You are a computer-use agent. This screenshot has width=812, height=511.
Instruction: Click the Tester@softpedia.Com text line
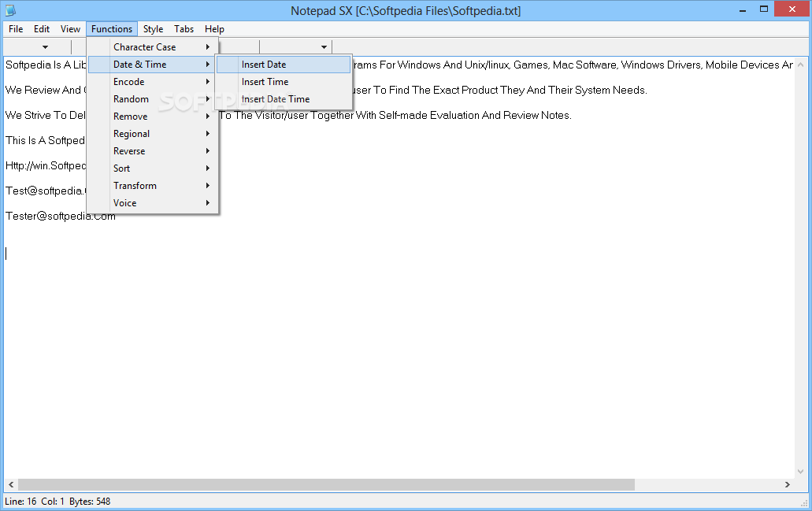[x=61, y=216]
